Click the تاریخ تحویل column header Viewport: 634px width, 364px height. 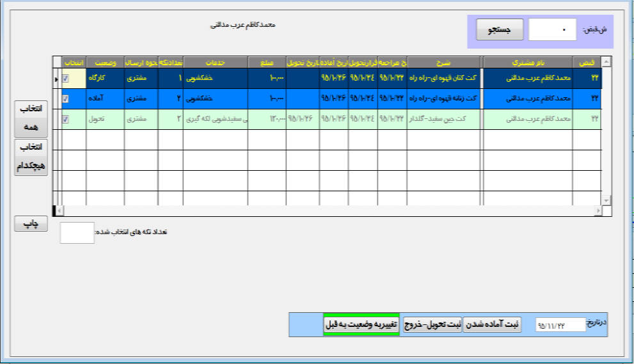pyautogui.click(x=303, y=63)
